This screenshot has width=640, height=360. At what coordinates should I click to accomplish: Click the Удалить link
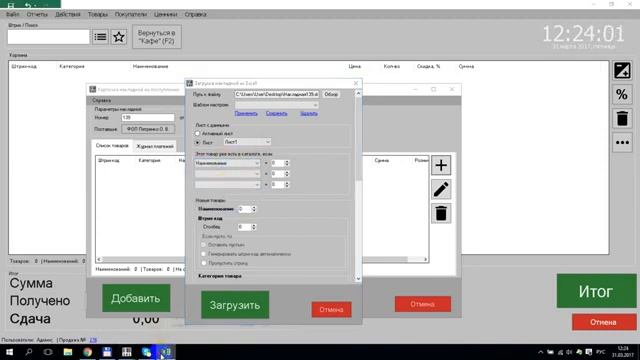click(309, 113)
